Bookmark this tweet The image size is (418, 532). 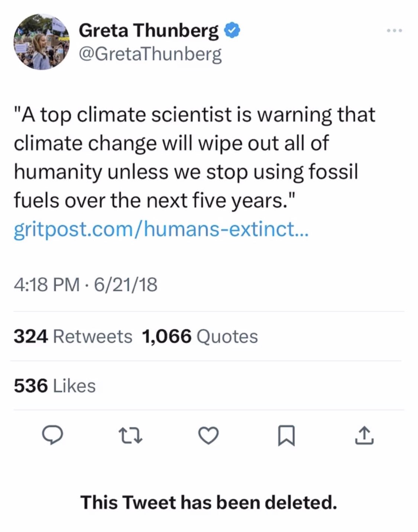286,436
